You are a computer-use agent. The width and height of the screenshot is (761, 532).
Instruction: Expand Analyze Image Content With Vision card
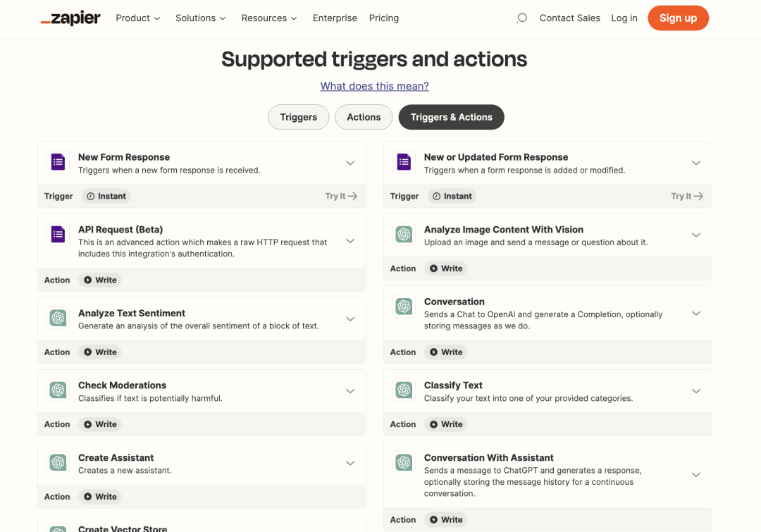tap(696, 235)
